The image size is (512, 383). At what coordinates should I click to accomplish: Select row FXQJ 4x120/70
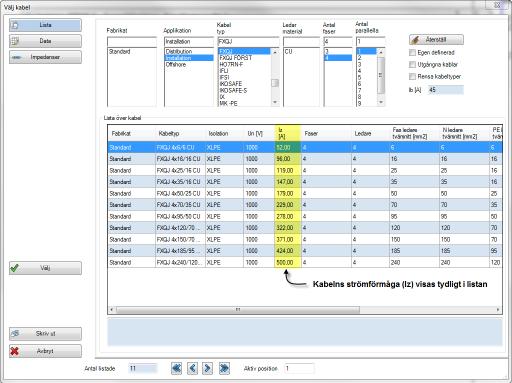305,228
